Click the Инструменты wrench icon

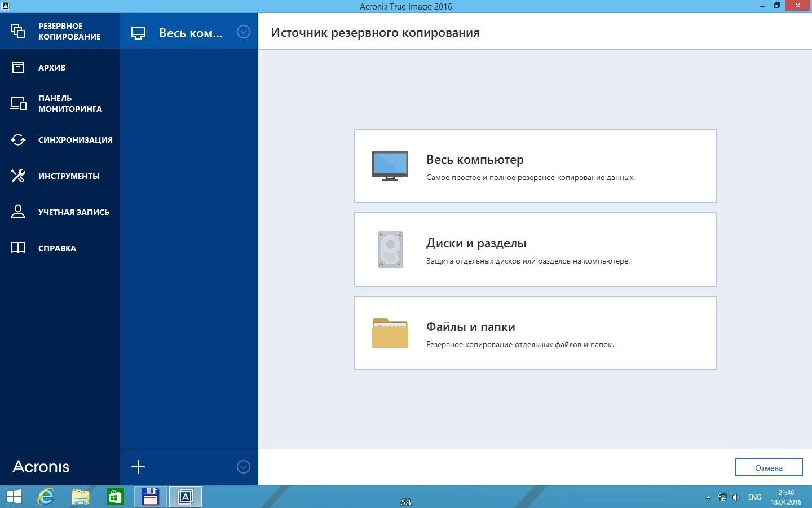(x=18, y=176)
